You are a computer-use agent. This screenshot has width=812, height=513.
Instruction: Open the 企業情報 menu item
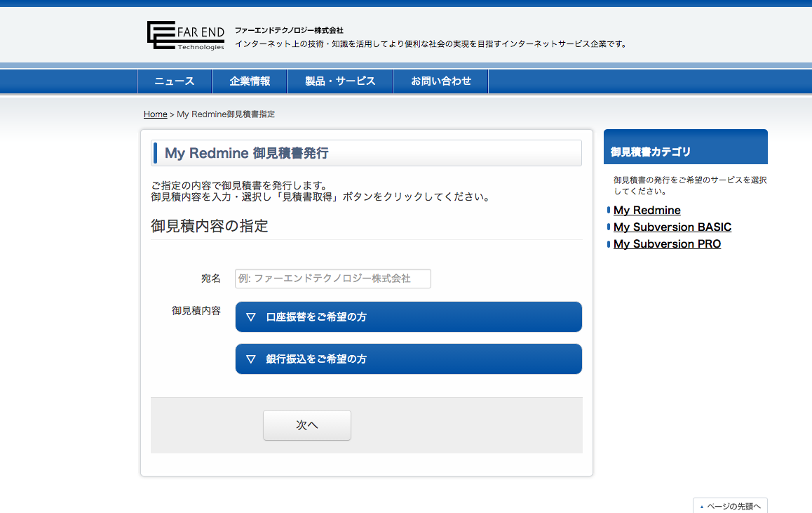(250, 81)
